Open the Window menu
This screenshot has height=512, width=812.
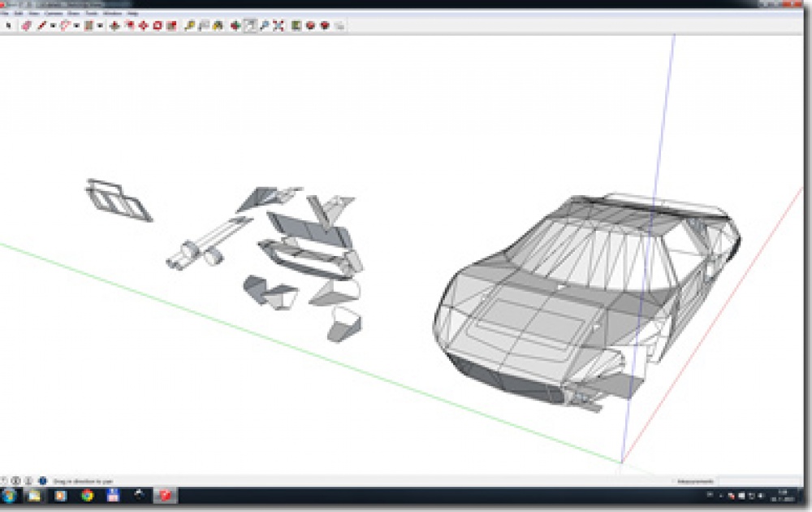(112, 13)
